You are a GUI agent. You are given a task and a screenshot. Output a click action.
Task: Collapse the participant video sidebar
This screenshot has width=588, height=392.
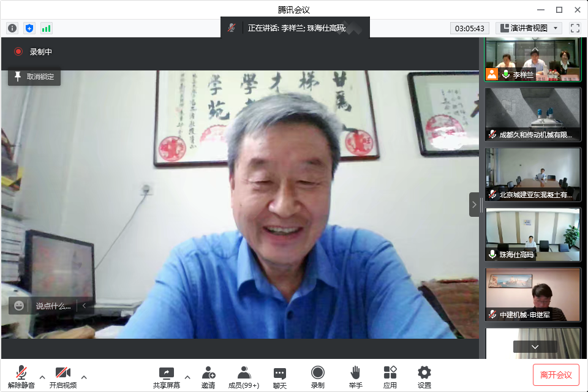pos(474,205)
